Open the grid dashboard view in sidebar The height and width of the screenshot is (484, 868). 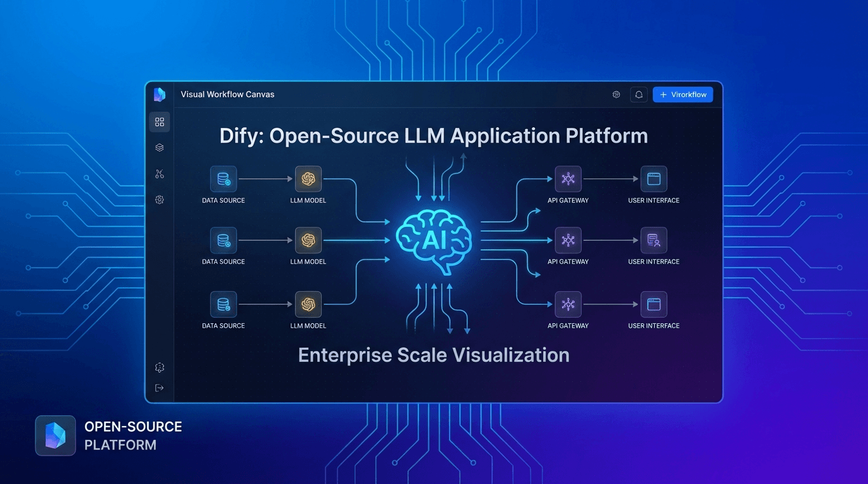(x=160, y=122)
